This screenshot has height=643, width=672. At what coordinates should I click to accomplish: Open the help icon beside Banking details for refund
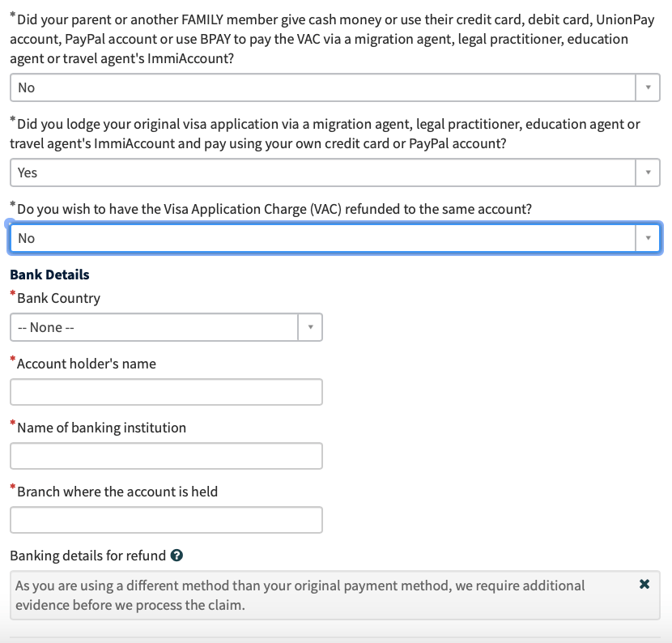click(x=177, y=556)
